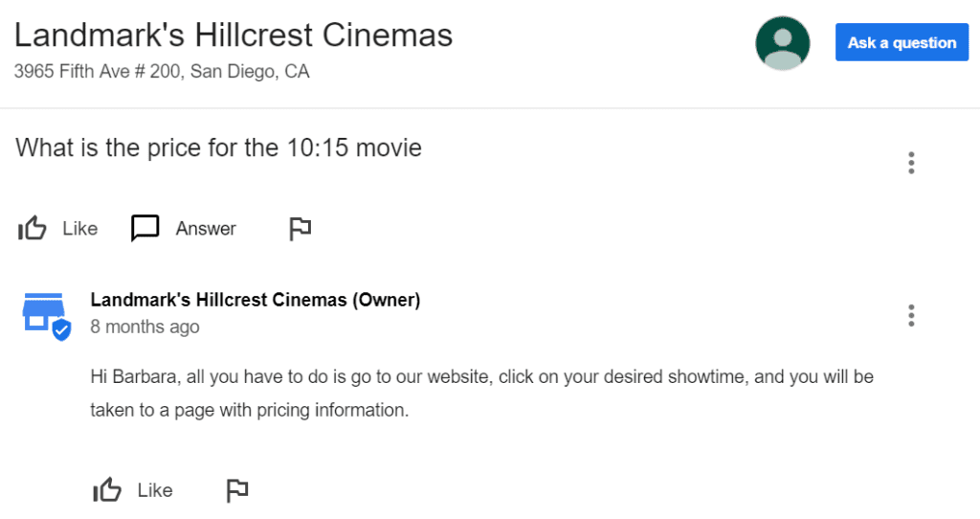The height and width of the screenshot is (519, 980).
Task: Click the owner's reply text to Barbara
Action: tap(482, 394)
